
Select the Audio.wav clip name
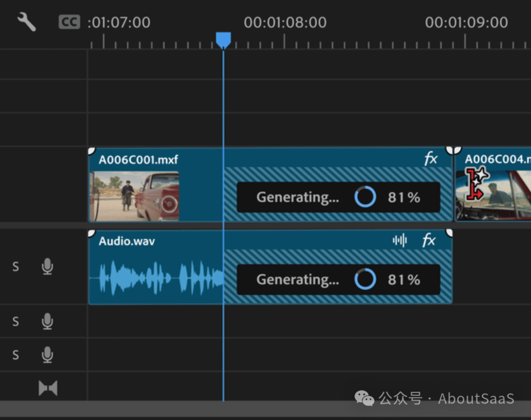point(127,241)
